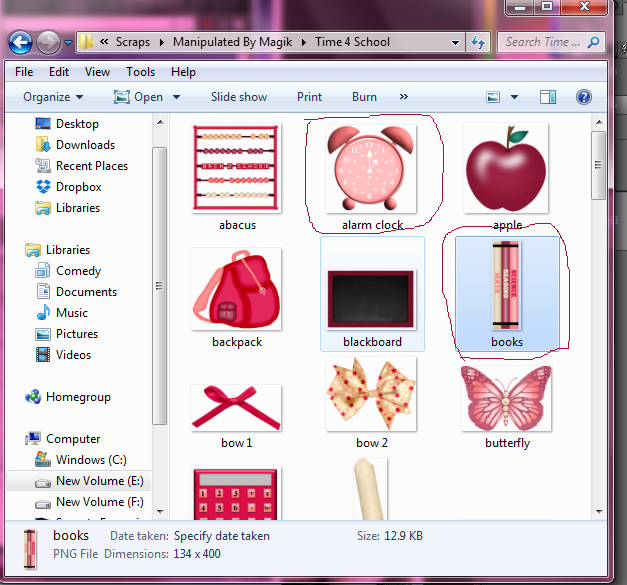This screenshot has width=627, height=585.
Task: Select Libraries under Favorites
Action: 67,208
